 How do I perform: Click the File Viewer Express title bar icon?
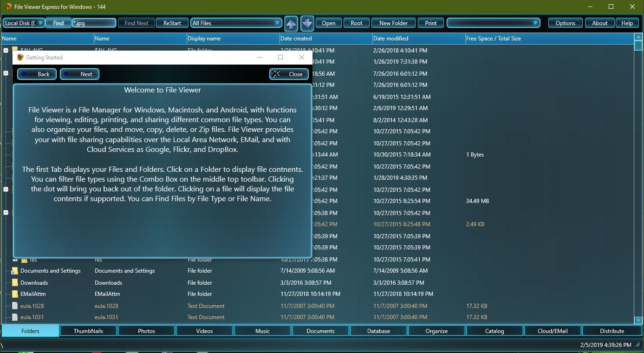pyautogui.click(x=9, y=7)
